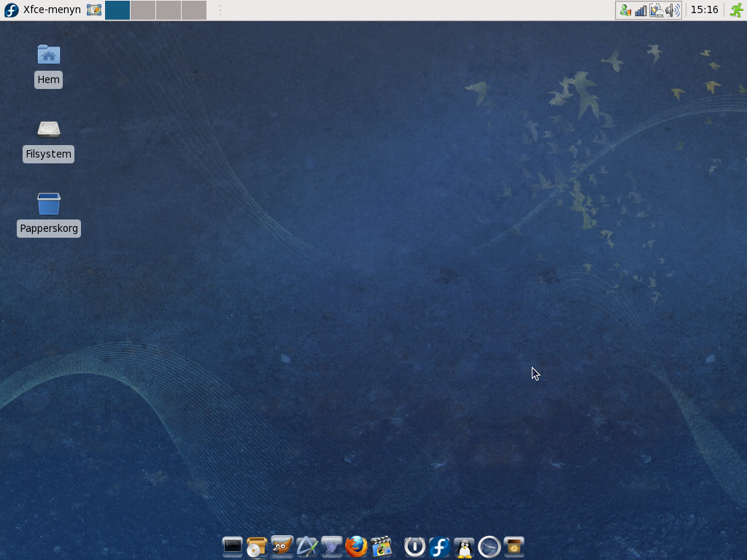Click the Fedora logo beside Xfce-menyn
The height and width of the screenshot is (560, 747).
[11, 10]
